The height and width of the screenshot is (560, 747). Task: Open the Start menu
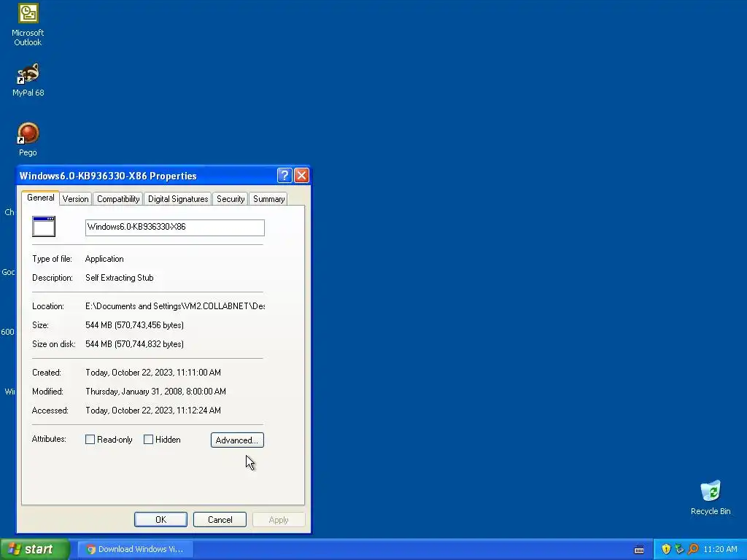point(35,550)
